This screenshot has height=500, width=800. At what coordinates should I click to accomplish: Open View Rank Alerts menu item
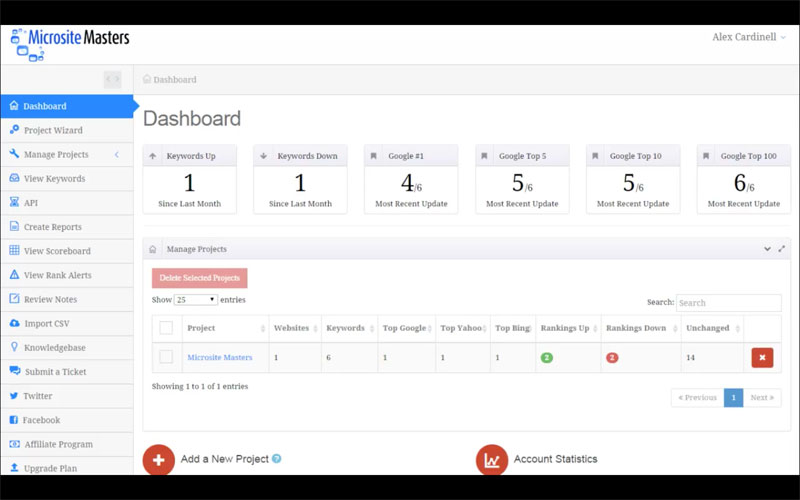click(67, 275)
